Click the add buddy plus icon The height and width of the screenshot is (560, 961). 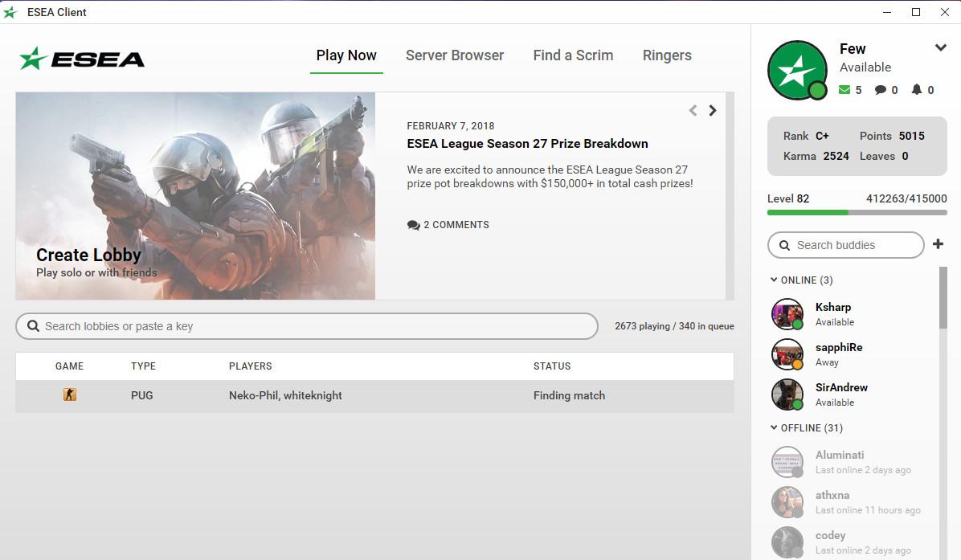(938, 244)
